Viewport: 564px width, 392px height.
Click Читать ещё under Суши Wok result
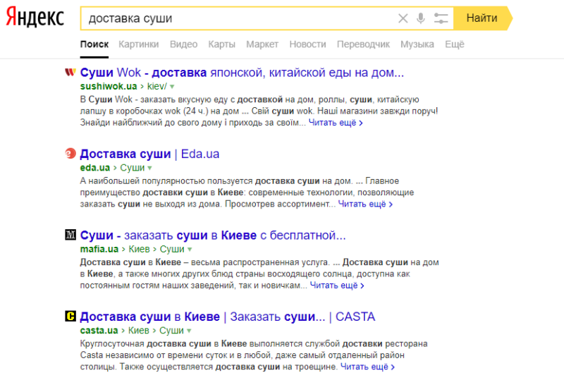click(336, 123)
